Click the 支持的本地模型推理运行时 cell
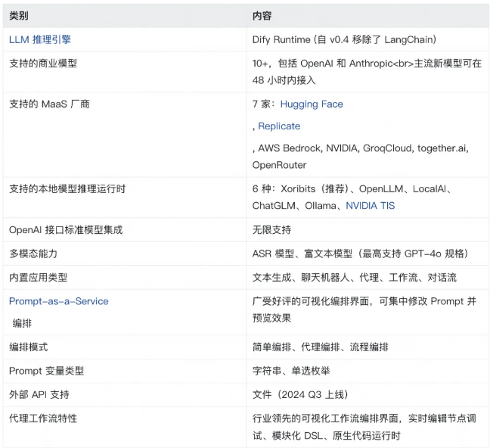490x448 pixels. pos(125,198)
